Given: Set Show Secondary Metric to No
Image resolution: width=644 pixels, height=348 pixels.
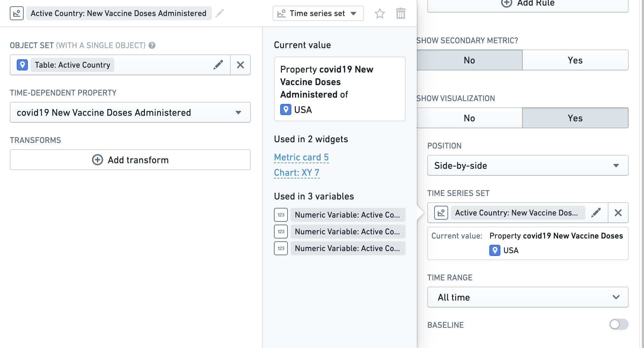Looking at the screenshot, I should [x=469, y=60].
